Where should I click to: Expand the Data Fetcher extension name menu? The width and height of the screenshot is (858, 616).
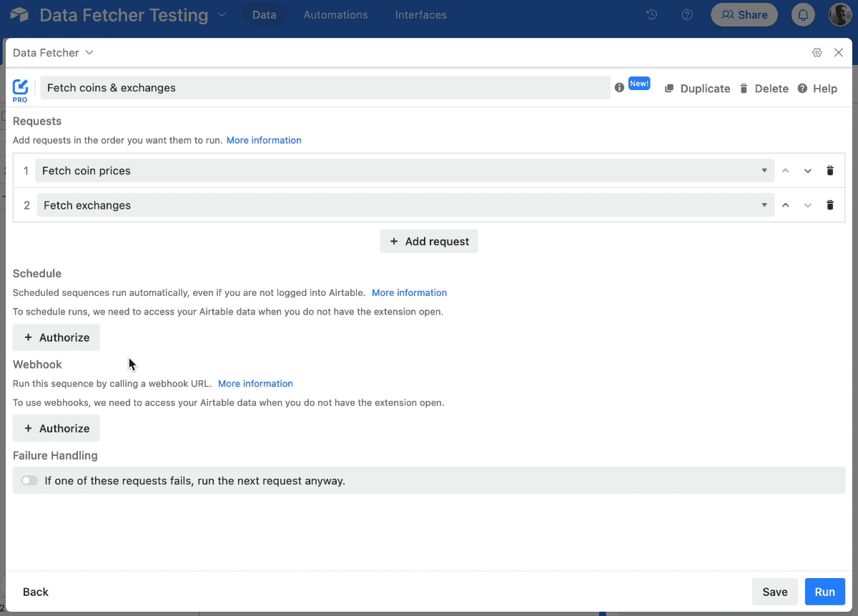[53, 53]
